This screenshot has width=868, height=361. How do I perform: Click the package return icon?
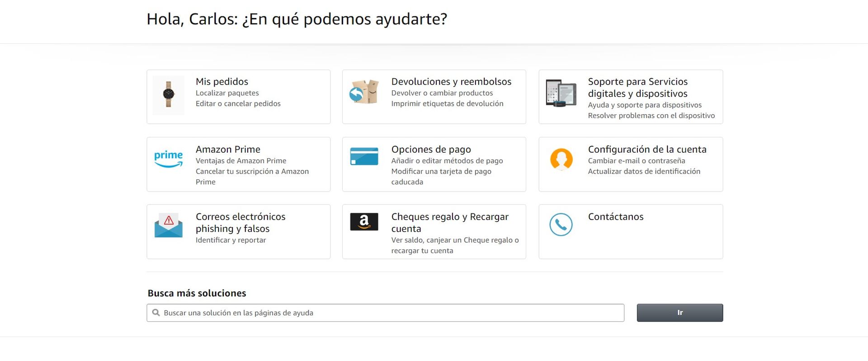364,92
